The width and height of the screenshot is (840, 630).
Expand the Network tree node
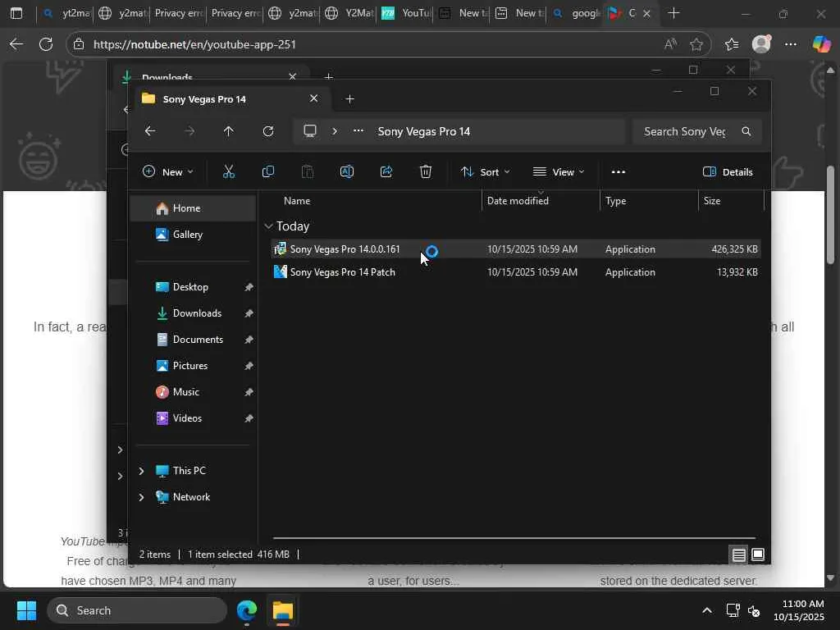[141, 497]
